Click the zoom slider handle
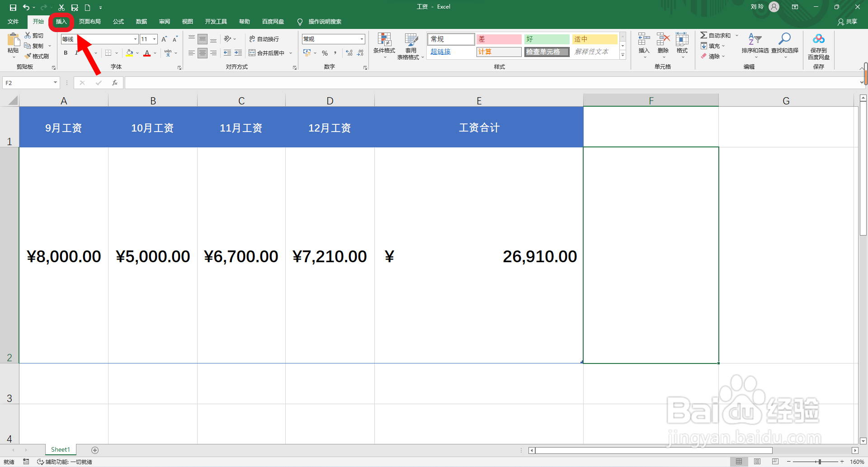The image size is (868, 467). pos(820,462)
